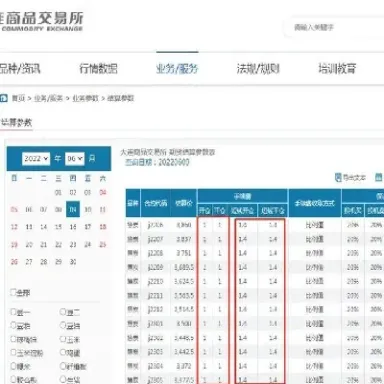Open the 06 month dropdown
This screenshot has height=384, width=384.
tap(75, 159)
